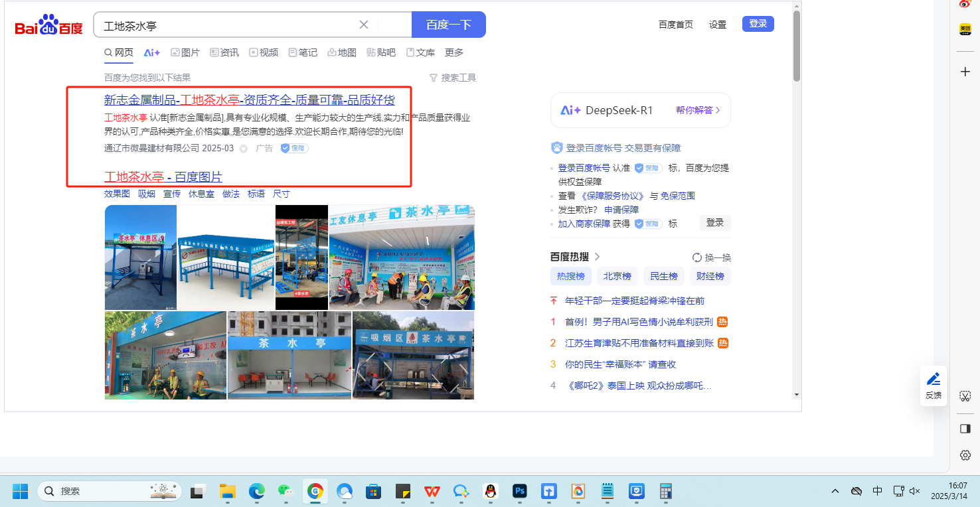Select the 热搜榜 tab
Screen dimensions: 980x507
pyautogui.click(x=571, y=276)
